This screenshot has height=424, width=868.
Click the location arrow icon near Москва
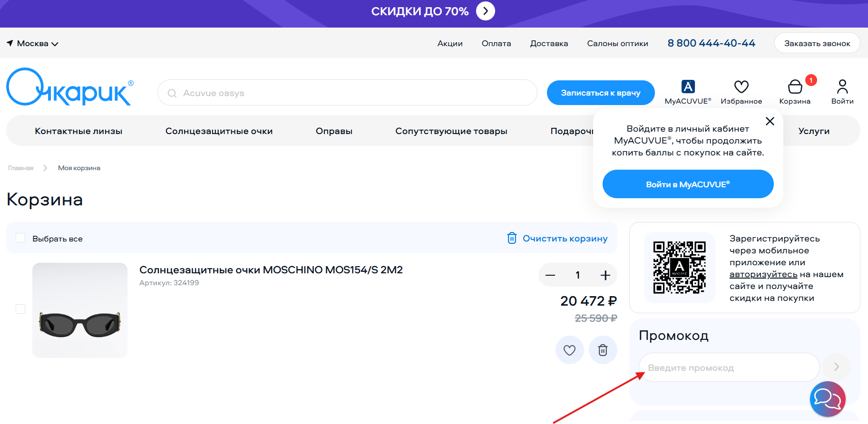pyautogui.click(x=10, y=43)
